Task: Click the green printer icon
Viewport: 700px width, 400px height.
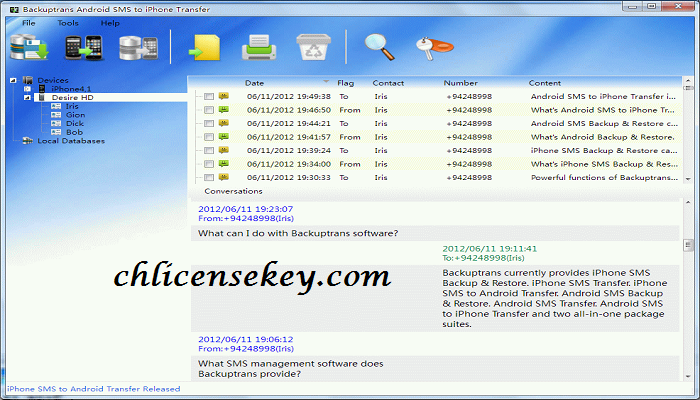Action: (x=259, y=47)
